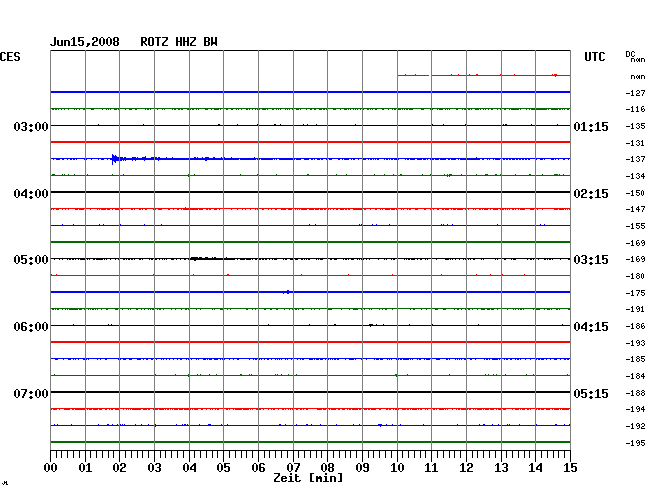
Task: Click the DC value -191
Action: [635, 309]
